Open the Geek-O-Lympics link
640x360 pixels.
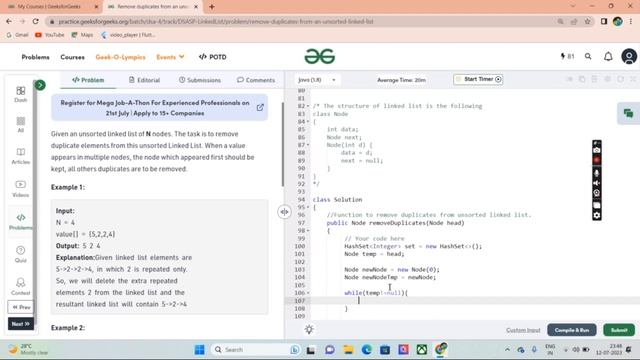click(x=120, y=57)
